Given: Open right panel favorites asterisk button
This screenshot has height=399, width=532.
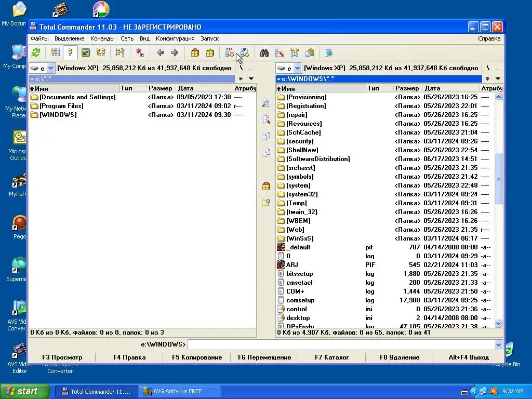Looking at the screenshot, I should (487, 79).
